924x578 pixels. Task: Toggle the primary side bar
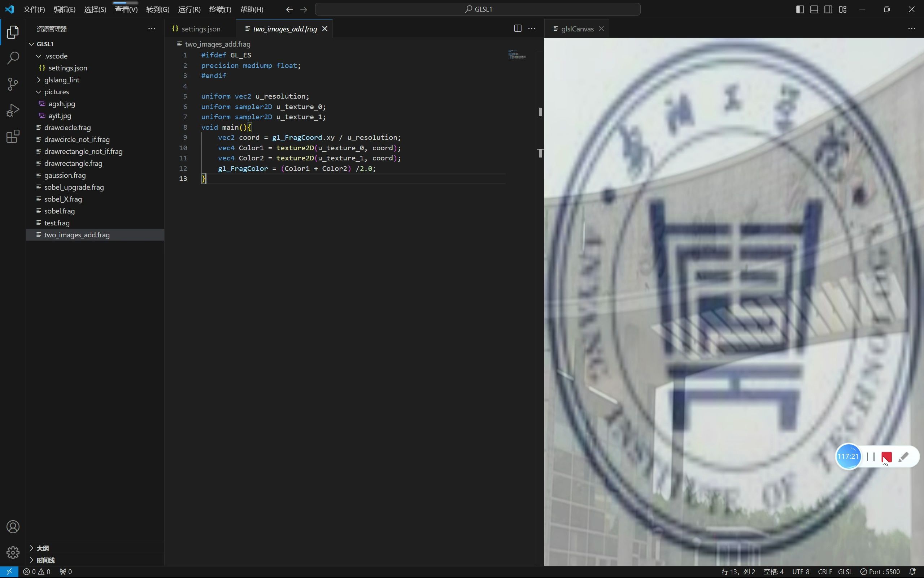[x=800, y=9]
